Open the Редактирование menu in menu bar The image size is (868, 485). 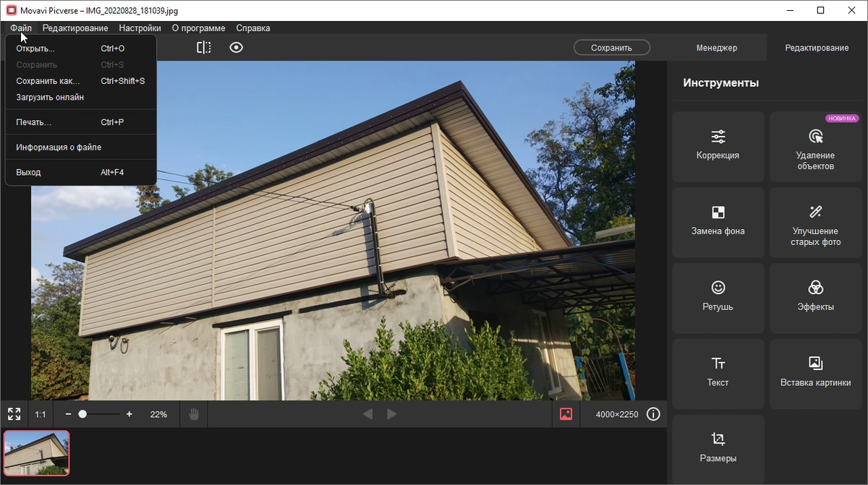[x=75, y=28]
